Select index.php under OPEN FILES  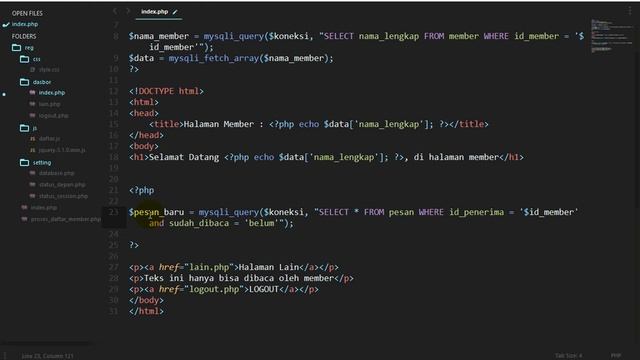25,24
